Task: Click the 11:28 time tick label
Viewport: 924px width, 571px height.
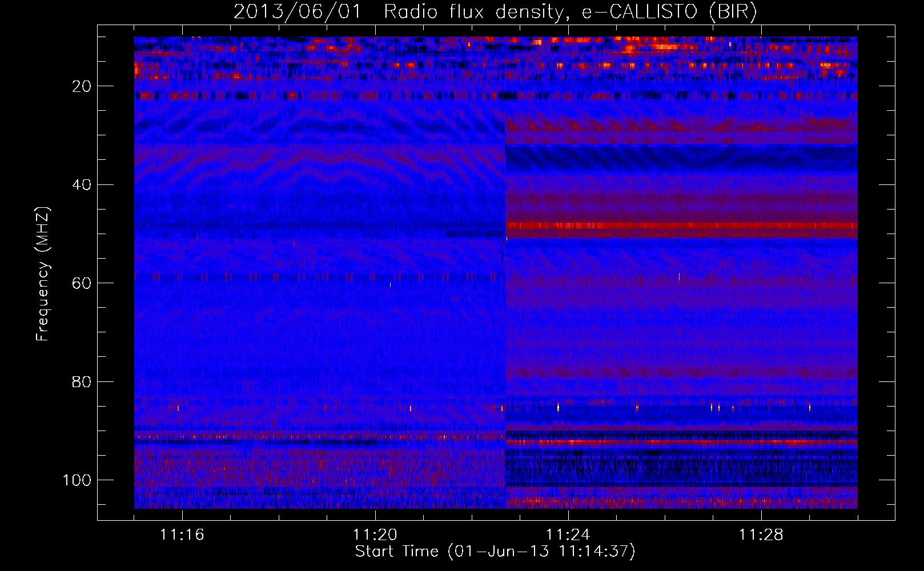Action: (761, 535)
